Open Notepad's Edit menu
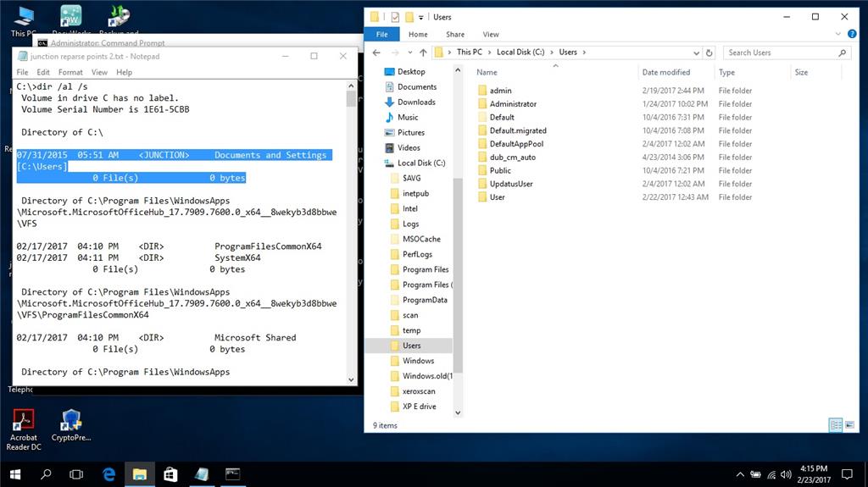This screenshot has height=487, width=868. (43, 72)
